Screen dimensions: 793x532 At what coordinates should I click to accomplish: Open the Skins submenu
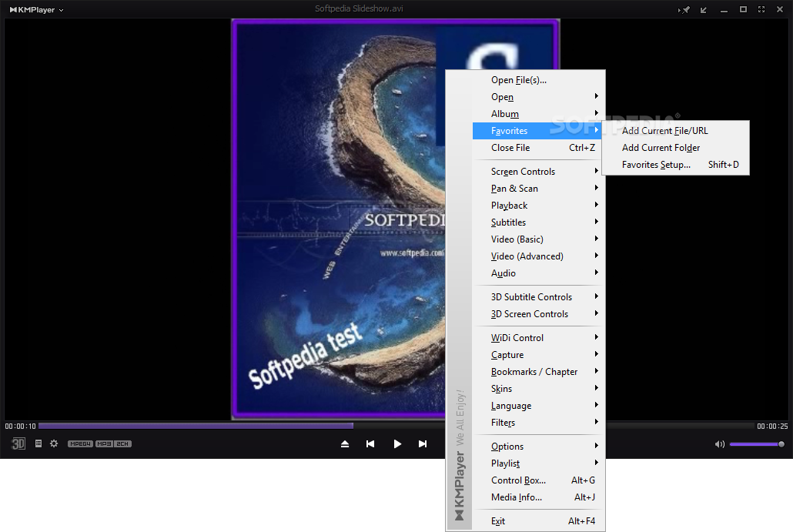[539, 388]
